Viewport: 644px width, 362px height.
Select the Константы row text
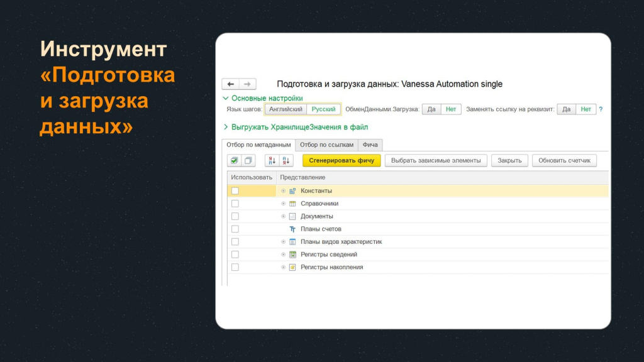point(316,191)
